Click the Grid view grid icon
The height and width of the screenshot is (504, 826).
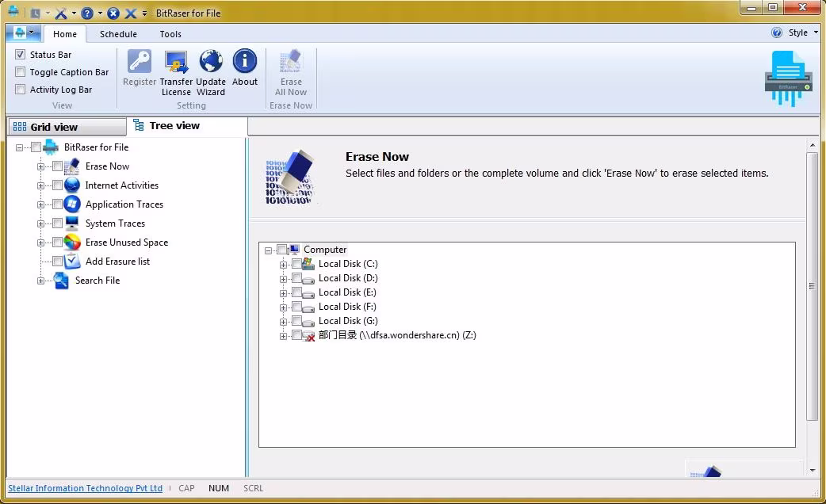click(20, 126)
